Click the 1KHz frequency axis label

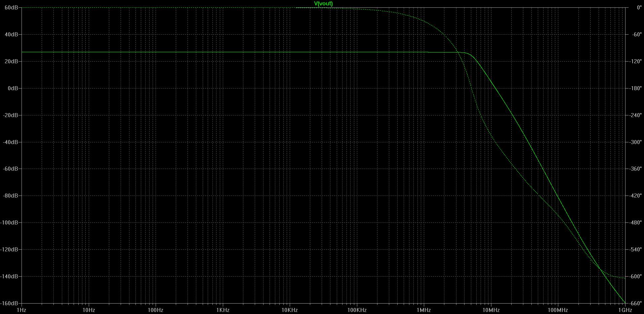(x=223, y=310)
